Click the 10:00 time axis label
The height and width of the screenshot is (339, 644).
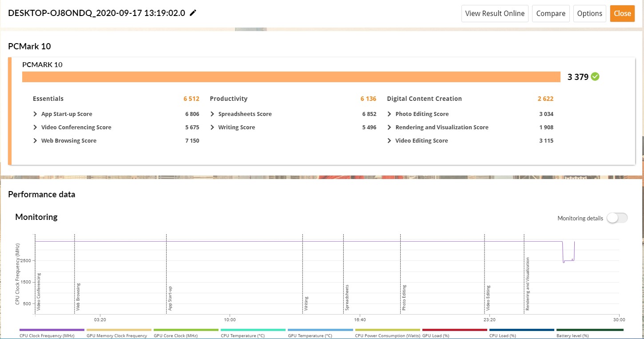(x=230, y=319)
